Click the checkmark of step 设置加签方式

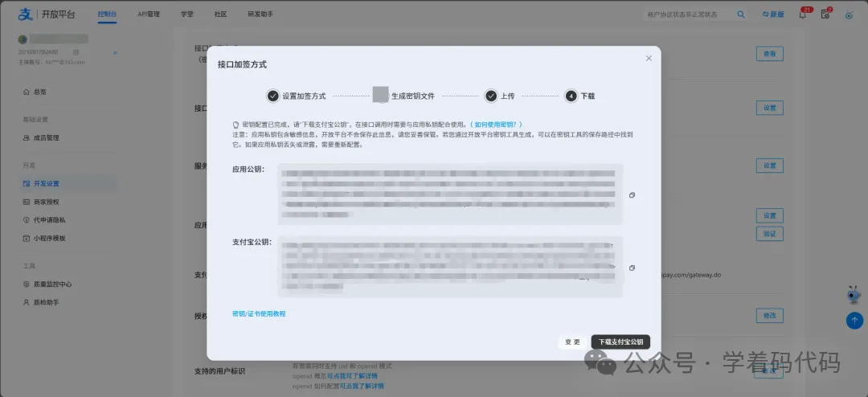click(272, 96)
